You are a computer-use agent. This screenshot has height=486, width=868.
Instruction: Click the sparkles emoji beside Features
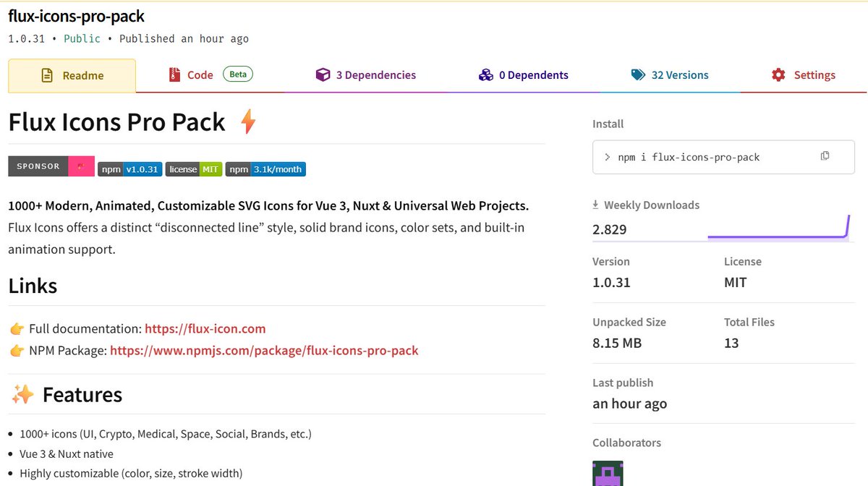tap(22, 395)
